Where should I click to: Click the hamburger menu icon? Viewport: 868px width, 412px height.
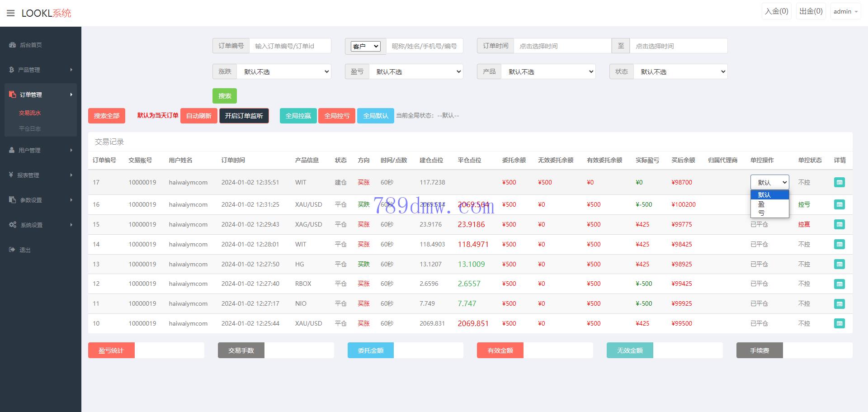pyautogui.click(x=10, y=13)
